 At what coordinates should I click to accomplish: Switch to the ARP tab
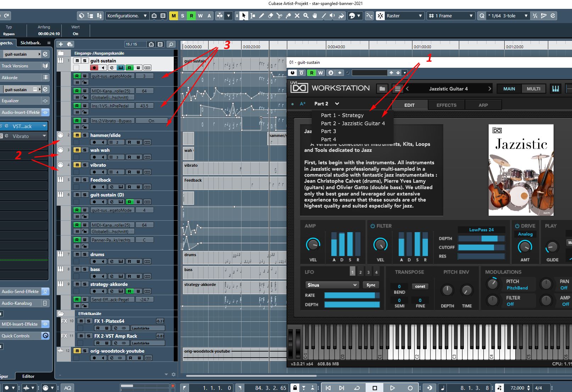[483, 105]
